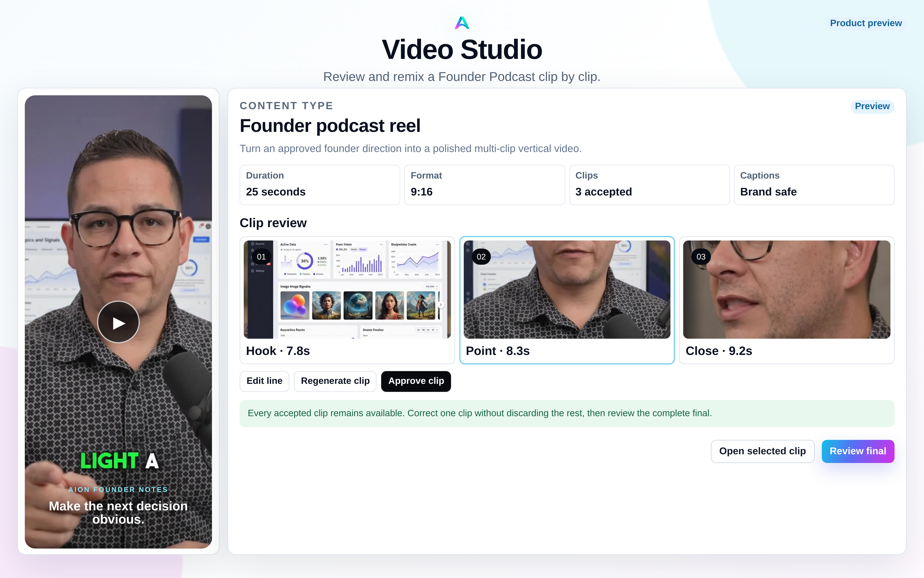Viewport: 924px width, 578px height.
Task: Open the Product preview link
Action: click(x=866, y=23)
